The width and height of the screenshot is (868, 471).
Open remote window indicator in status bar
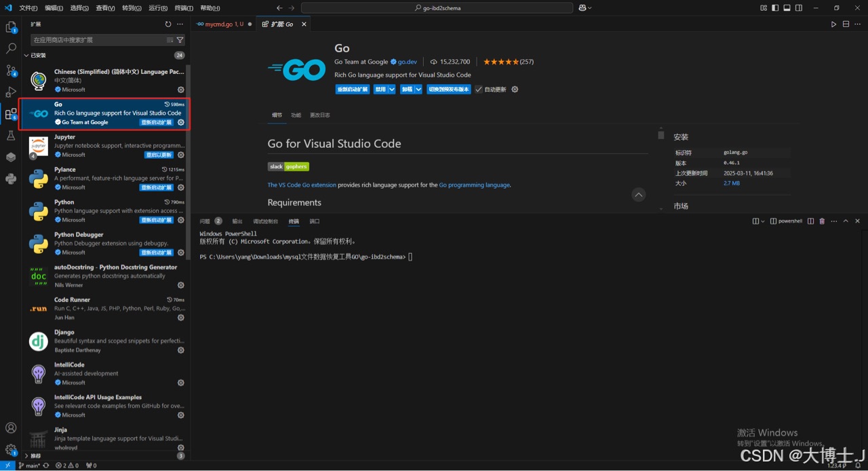point(7,466)
